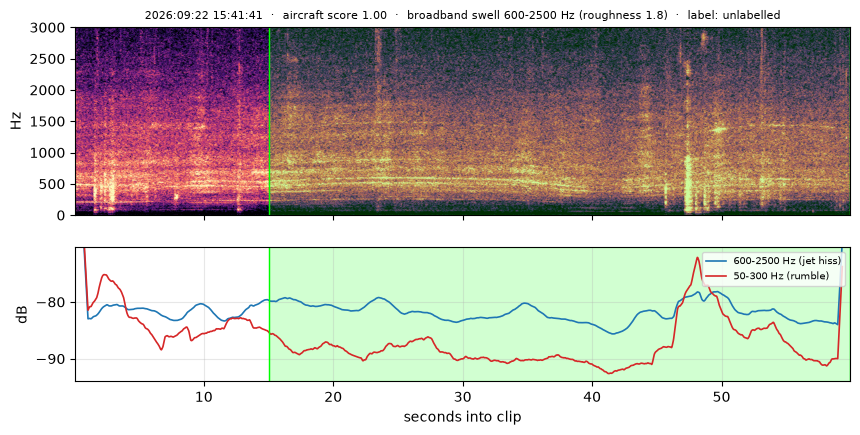860x435 pixels.
Task: Click the blue legend line sample
Action: coord(716,261)
